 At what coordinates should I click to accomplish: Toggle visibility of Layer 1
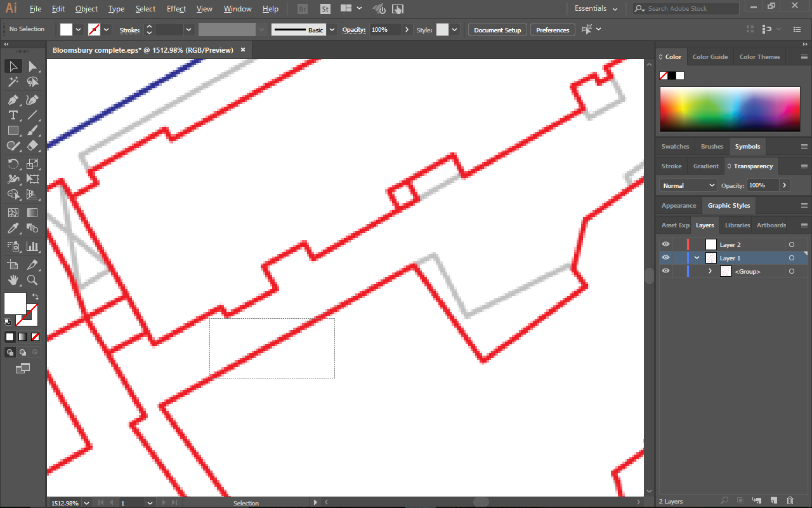[x=665, y=258]
